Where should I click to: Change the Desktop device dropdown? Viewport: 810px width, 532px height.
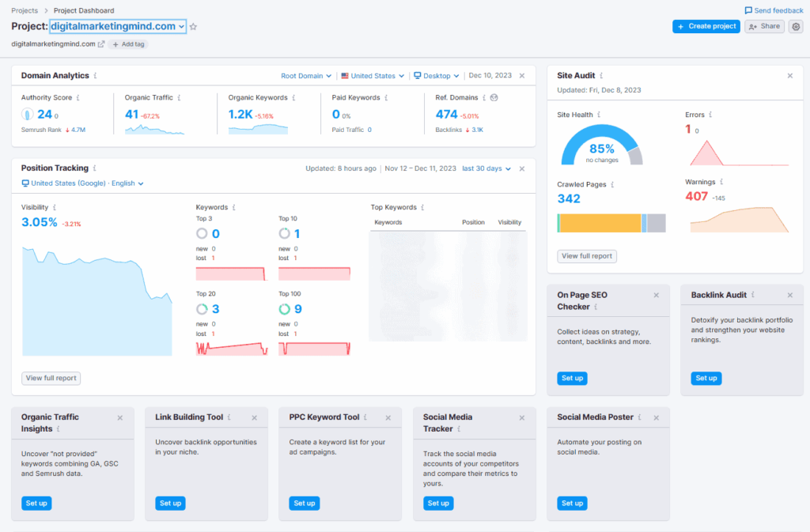click(x=437, y=76)
